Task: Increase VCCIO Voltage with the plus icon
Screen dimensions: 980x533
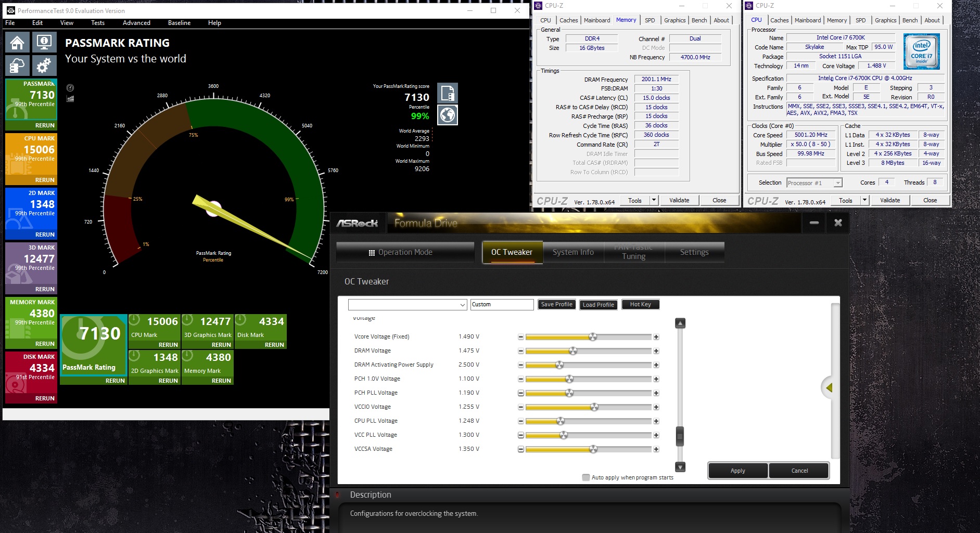Action: (656, 407)
